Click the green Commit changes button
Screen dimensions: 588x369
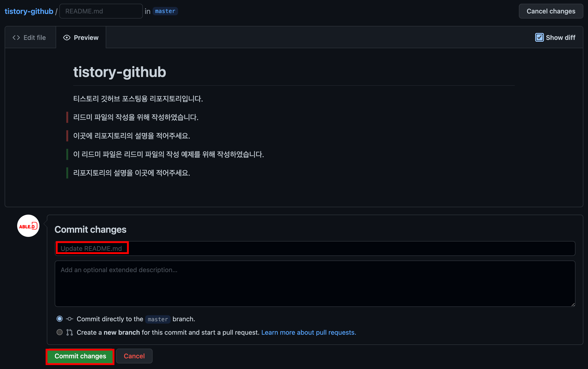coord(80,356)
